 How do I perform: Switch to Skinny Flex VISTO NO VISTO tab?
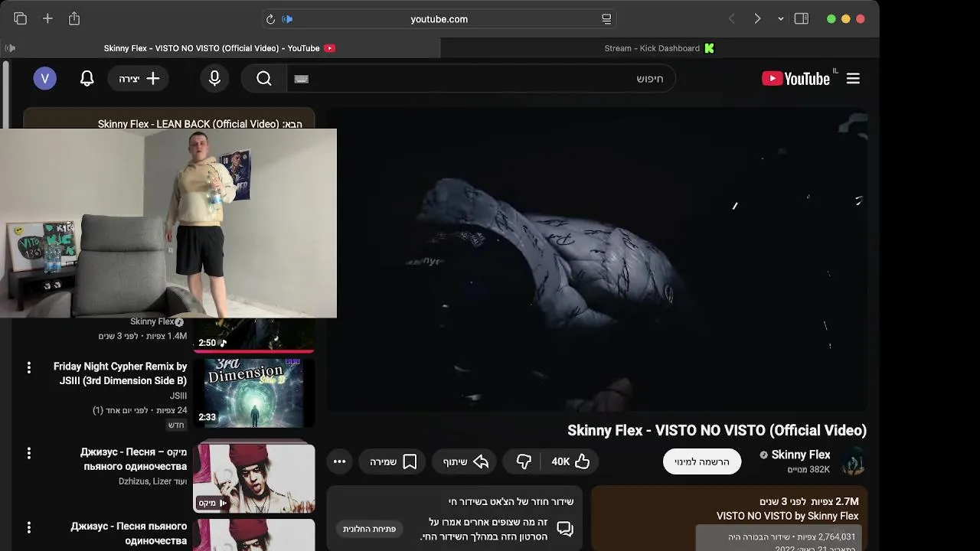click(x=220, y=48)
